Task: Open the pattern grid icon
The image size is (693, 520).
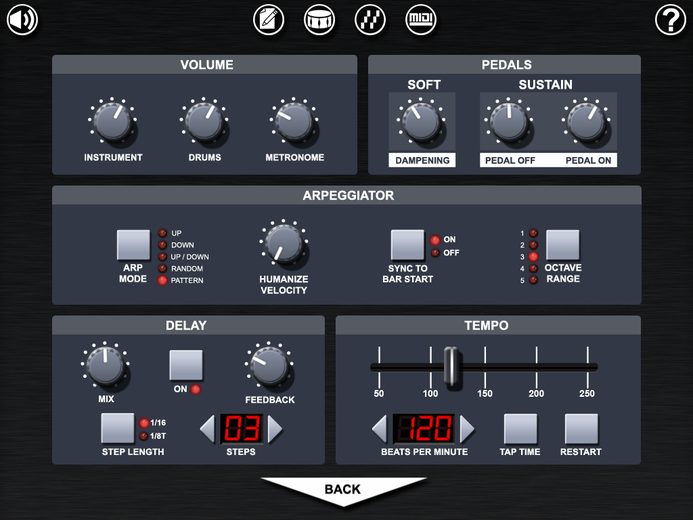Action: [370, 19]
